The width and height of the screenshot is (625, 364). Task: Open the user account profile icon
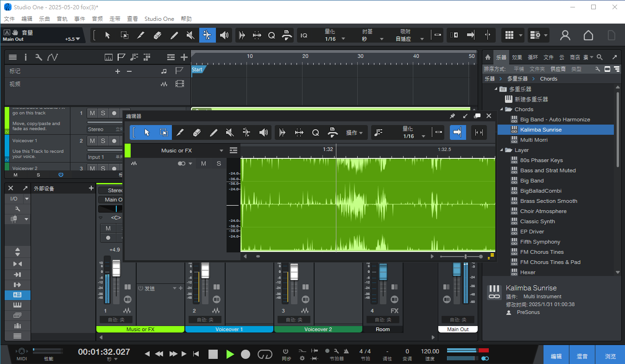click(565, 35)
